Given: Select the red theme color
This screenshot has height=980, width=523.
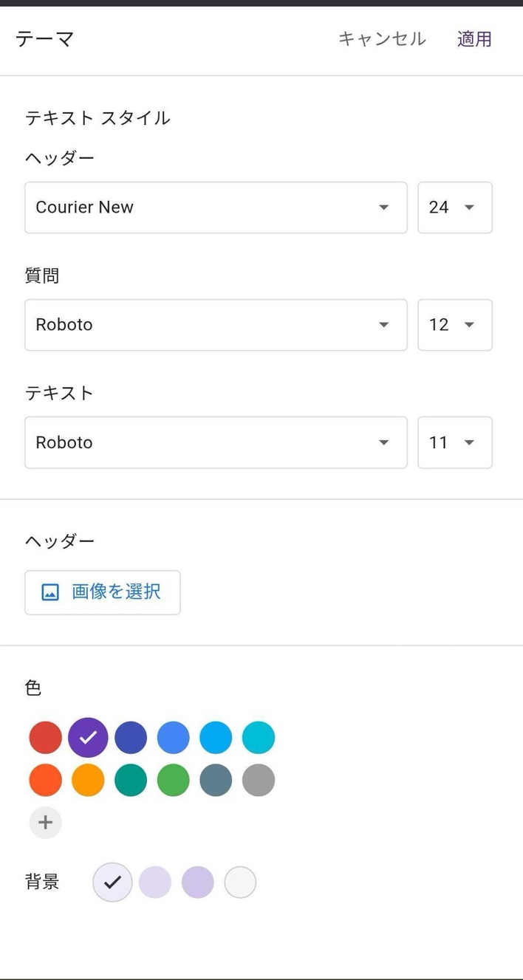Looking at the screenshot, I should pos(45,738).
